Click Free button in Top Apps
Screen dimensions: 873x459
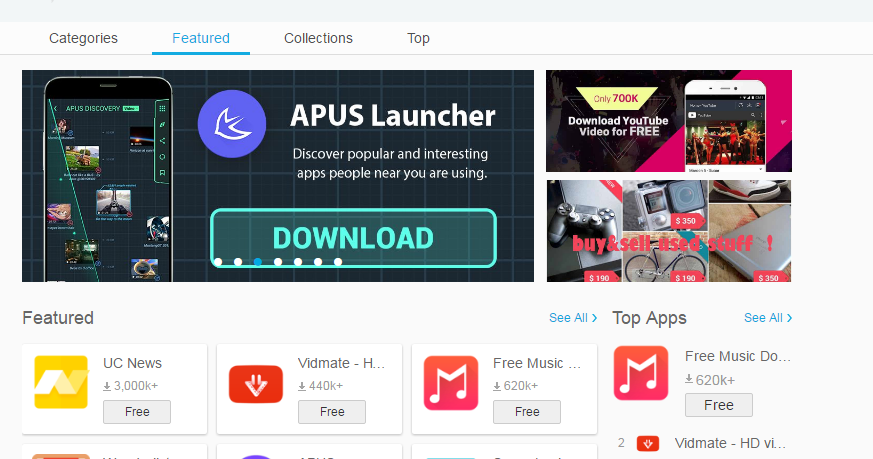click(719, 405)
